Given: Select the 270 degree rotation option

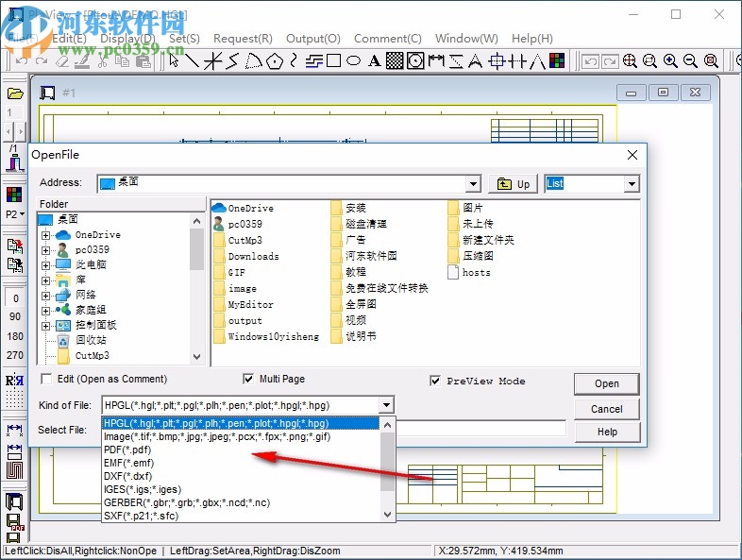Looking at the screenshot, I should [x=15, y=355].
